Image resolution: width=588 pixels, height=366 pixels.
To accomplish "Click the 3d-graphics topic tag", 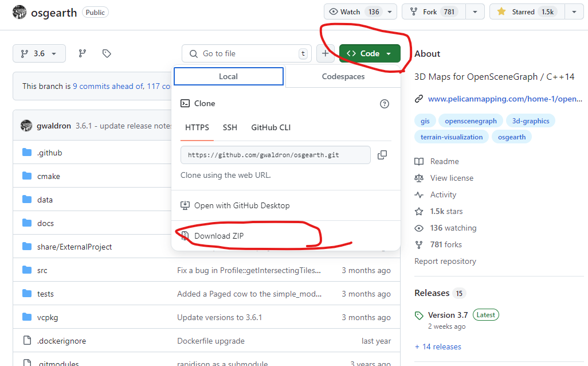I will 531,121.
